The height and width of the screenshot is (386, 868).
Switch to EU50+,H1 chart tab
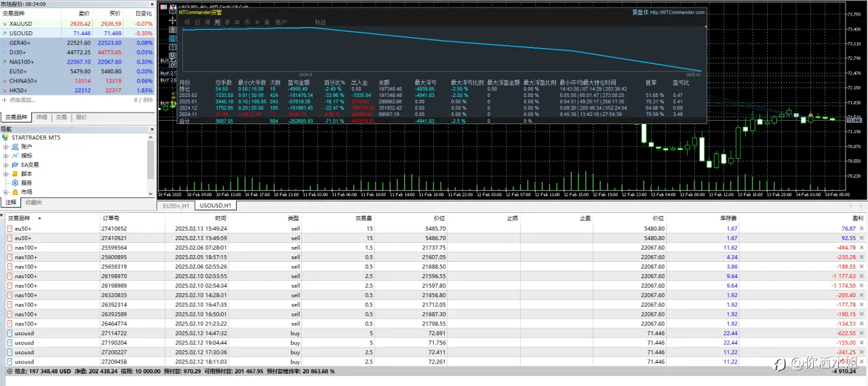click(x=176, y=206)
